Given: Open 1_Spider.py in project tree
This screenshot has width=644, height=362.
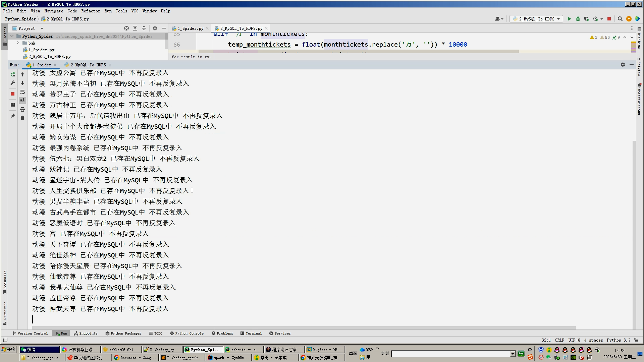Looking at the screenshot, I should click(41, 50).
